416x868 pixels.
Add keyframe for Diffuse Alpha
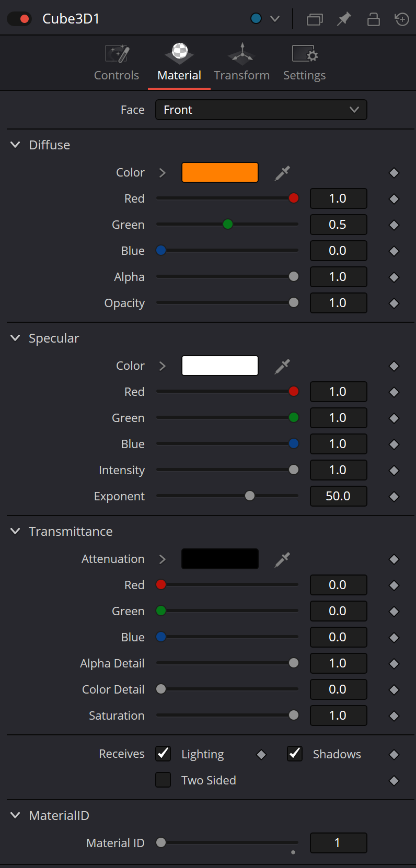[x=394, y=277]
